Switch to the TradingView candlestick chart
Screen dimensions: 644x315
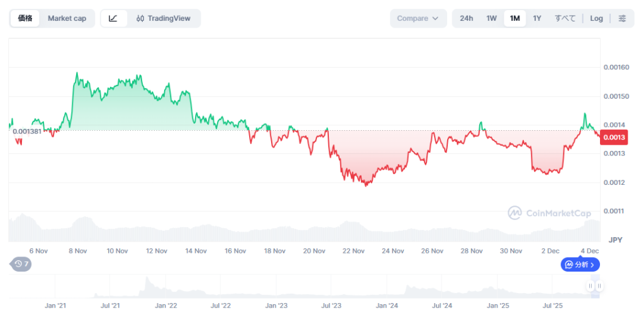pos(164,18)
